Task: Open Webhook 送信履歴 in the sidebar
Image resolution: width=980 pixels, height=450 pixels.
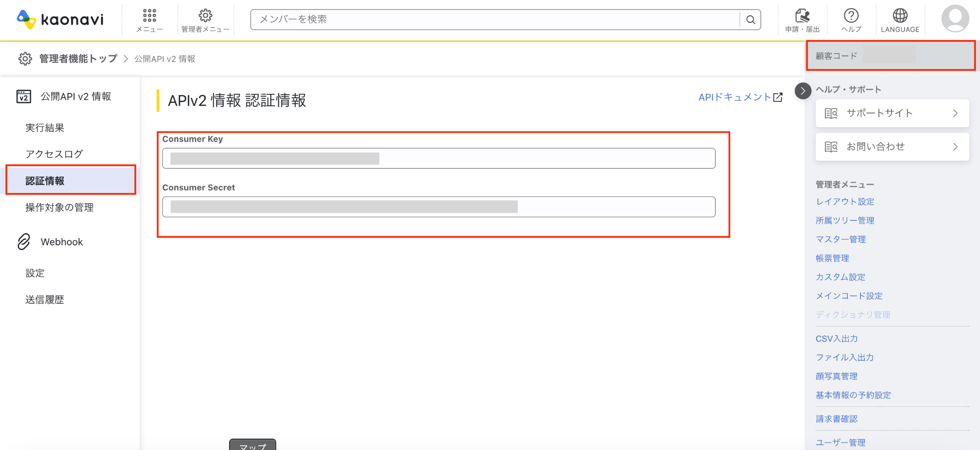Action: [x=45, y=299]
